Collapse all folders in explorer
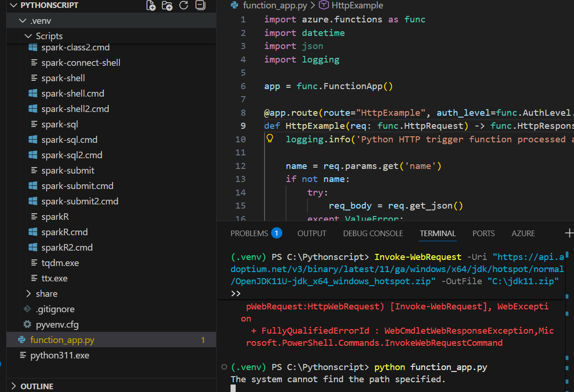Viewport: 574px width, 392px height. [200, 6]
